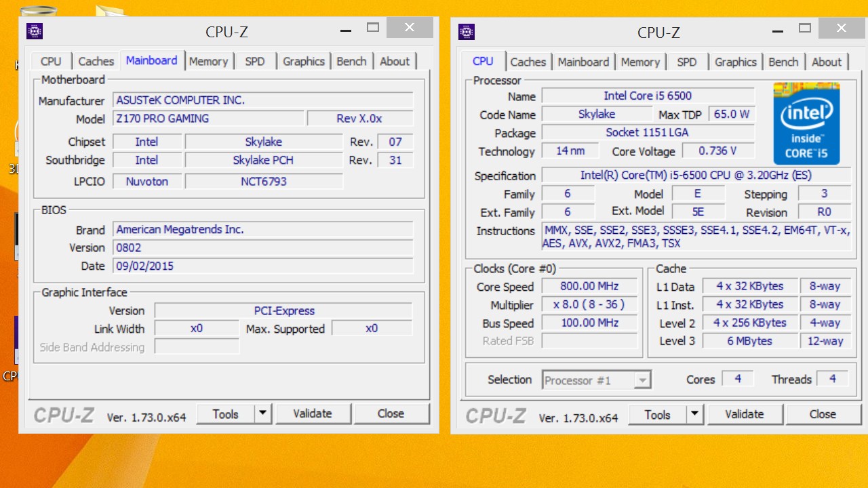
Task: Click the BIOS Version field 0802
Action: click(x=263, y=248)
